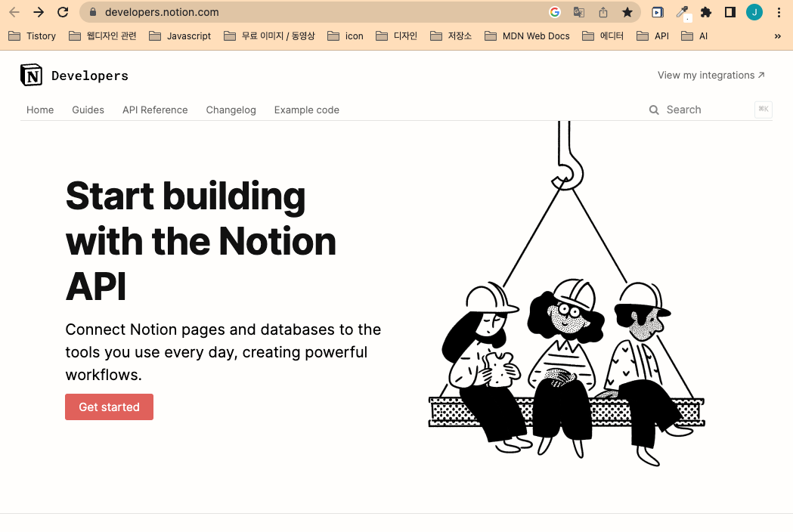Open the View my integrations link
Image resolution: width=793 pixels, height=532 pixels.
pos(711,75)
